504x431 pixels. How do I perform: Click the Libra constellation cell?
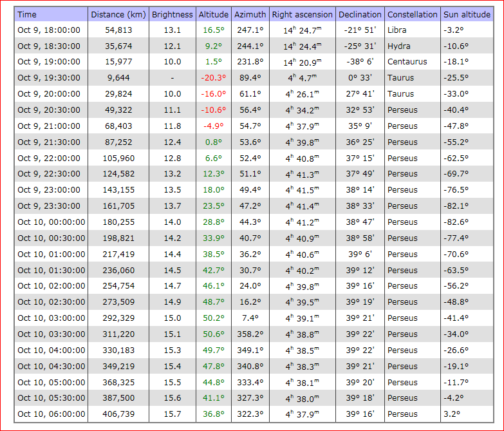click(x=397, y=30)
